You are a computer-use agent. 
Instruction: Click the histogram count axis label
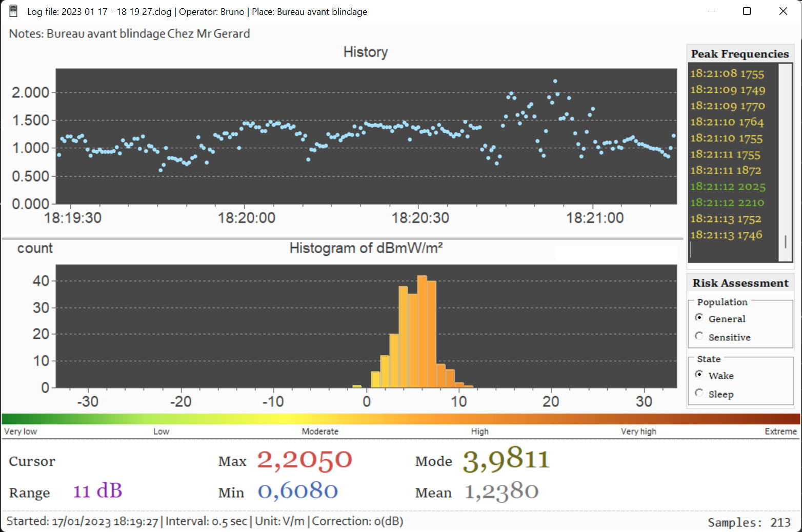pyautogui.click(x=35, y=248)
